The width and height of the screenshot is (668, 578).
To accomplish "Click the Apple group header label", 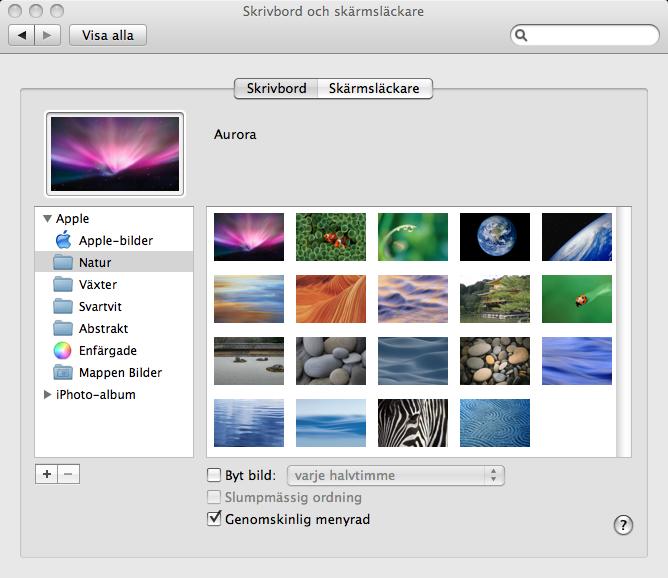I will (72, 219).
